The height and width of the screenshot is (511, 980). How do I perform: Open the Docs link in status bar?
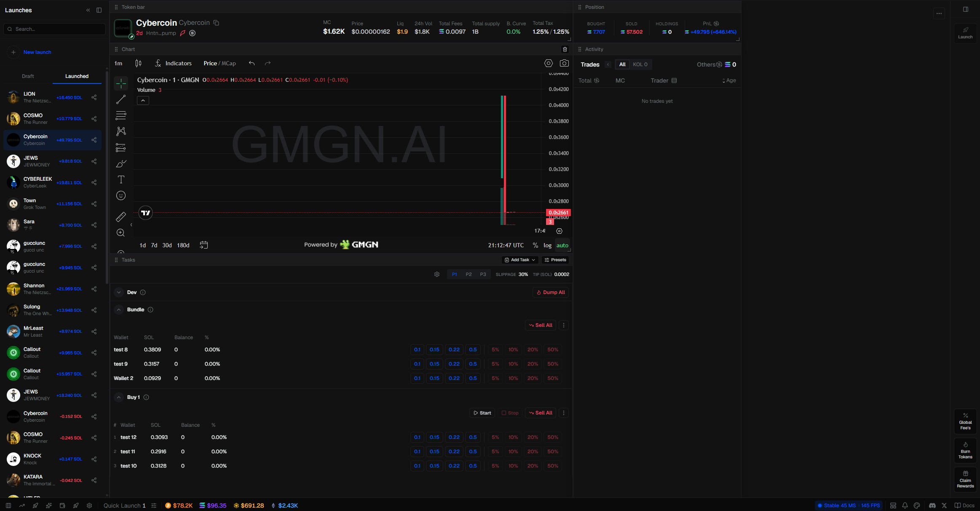pyautogui.click(x=964, y=506)
